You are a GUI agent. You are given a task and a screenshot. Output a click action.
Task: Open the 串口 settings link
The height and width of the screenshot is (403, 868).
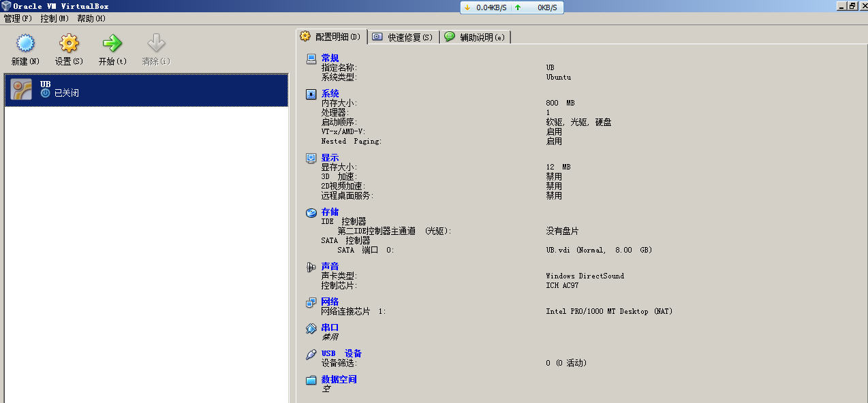coord(330,328)
